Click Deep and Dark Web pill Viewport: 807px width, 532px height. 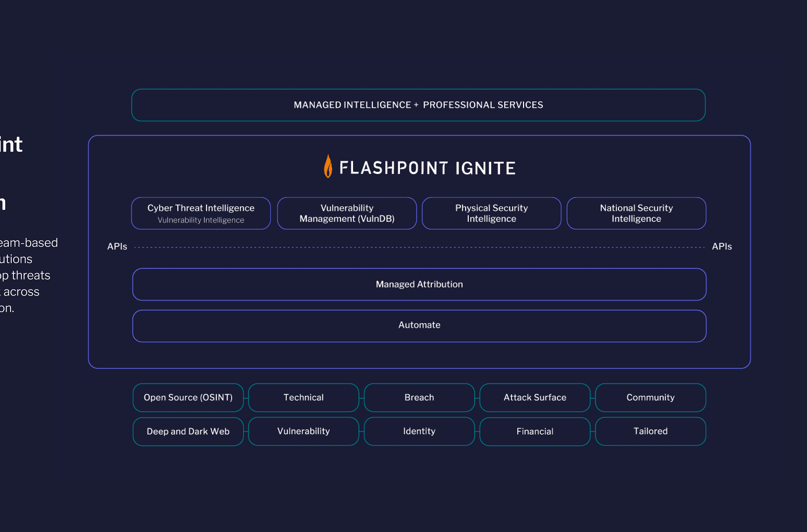pyautogui.click(x=188, y=431)
